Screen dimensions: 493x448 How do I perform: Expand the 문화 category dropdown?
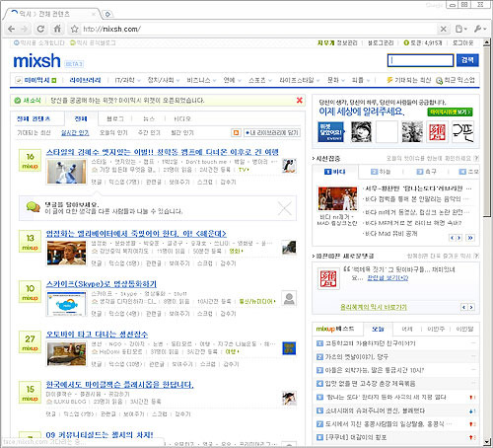[x=343, y=81]
